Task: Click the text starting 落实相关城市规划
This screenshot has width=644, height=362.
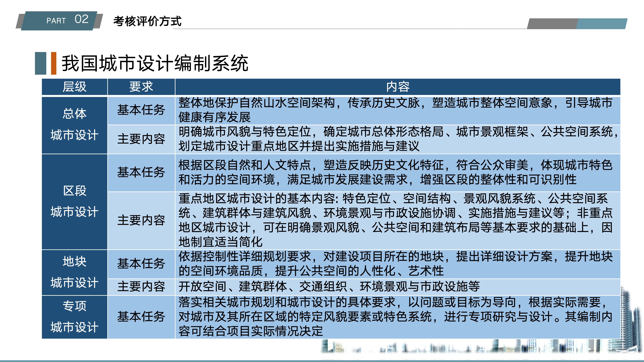Action: pyautogui.click(x=395, y=317)
